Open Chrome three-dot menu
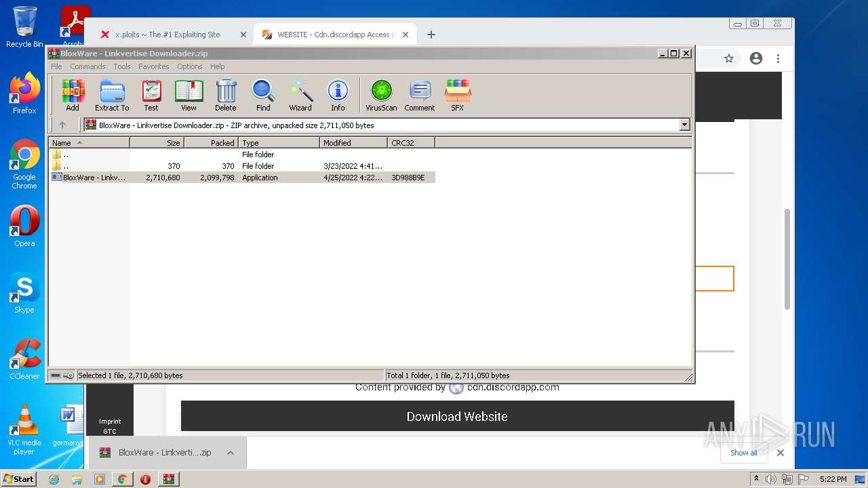The width and height of the screenshot is (868, 488). click(x=778, y=59)
